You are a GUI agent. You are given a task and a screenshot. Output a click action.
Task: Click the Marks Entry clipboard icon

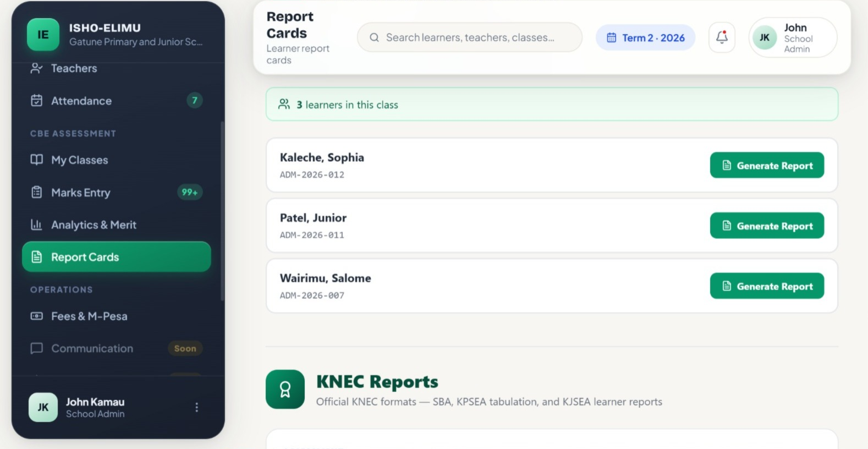(x=37, y=193)
